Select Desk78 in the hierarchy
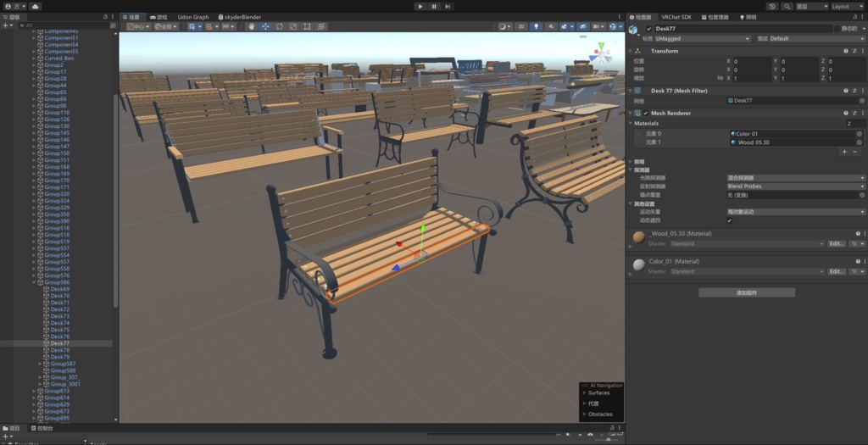Screen dimensions: 868x445 tap(60, 350)
